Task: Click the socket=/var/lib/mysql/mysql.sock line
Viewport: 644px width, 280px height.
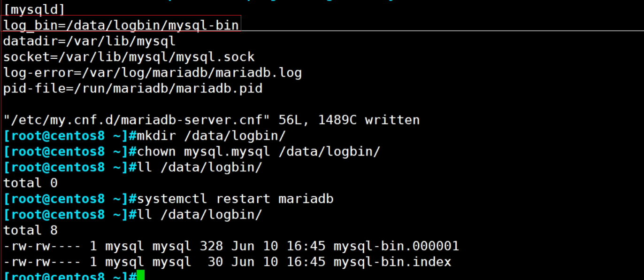Action: click(x=129, y=57)
